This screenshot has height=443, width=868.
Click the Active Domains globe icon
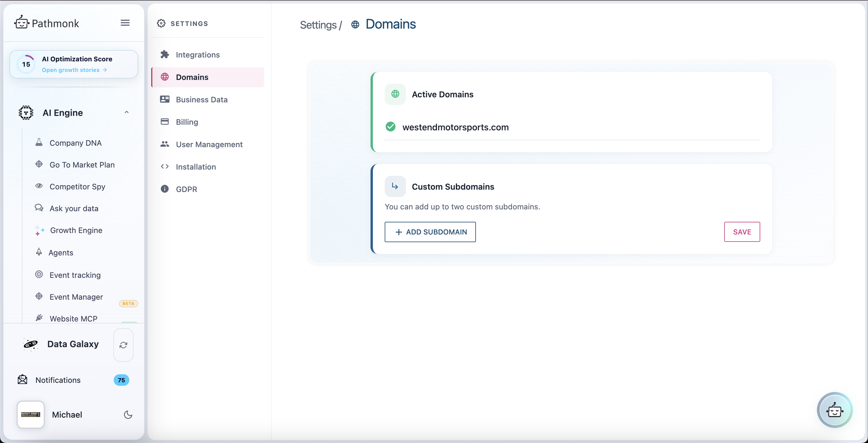click(395, 94)
